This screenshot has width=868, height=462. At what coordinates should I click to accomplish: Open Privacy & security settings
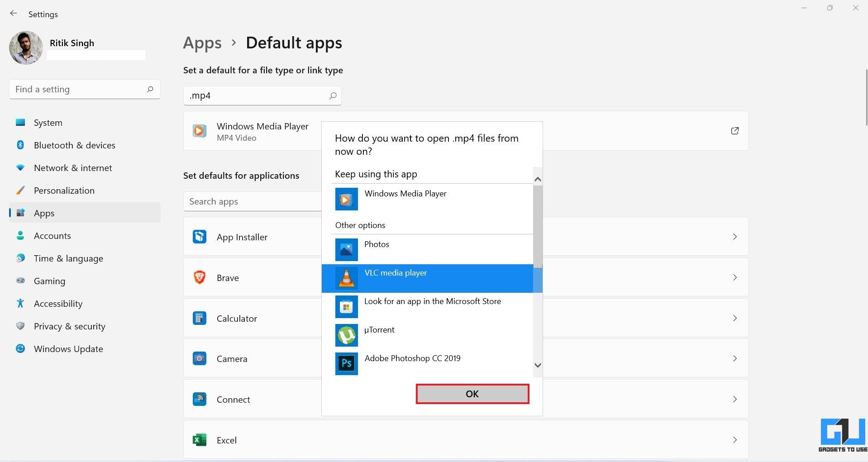click(85, 326)
